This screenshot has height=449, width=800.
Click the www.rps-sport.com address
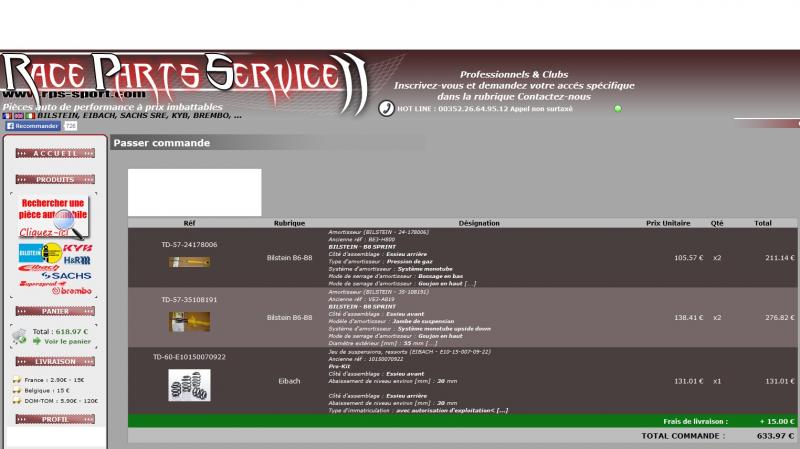pos(74,94)
